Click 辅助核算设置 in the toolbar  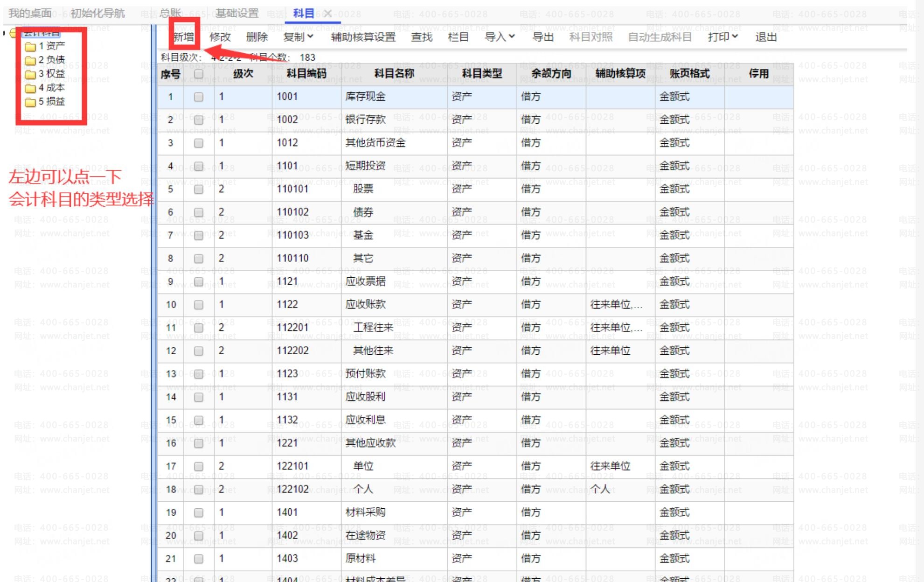point(363,37)
